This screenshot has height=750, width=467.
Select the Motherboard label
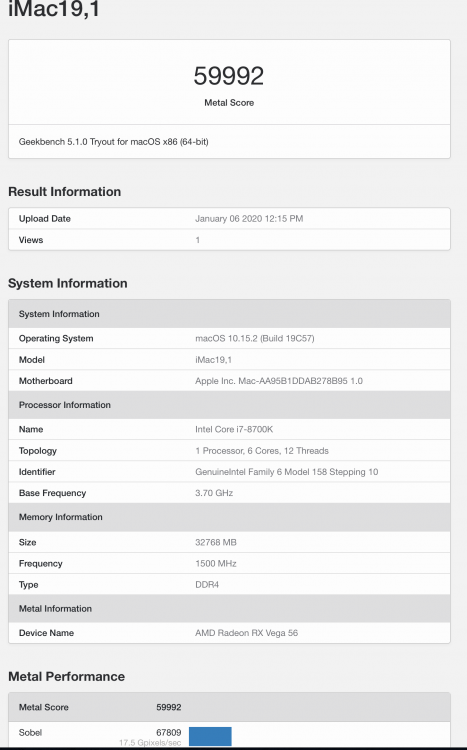click(45, 381)
